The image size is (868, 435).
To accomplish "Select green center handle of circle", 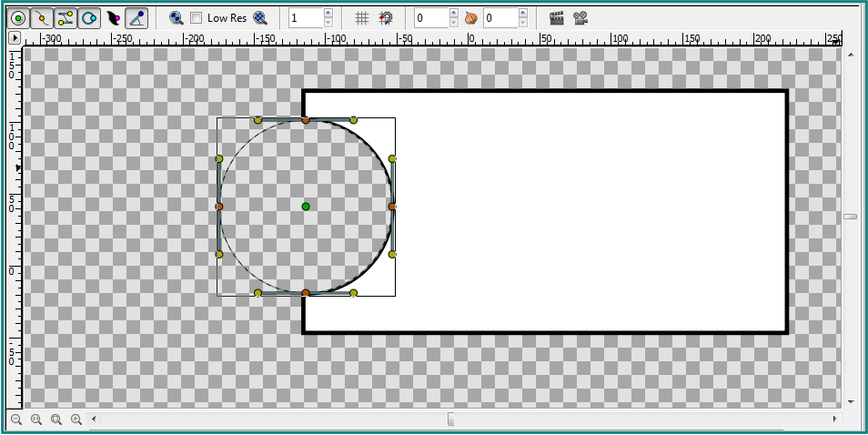I will pyautogui.click(x=306, y=207).
